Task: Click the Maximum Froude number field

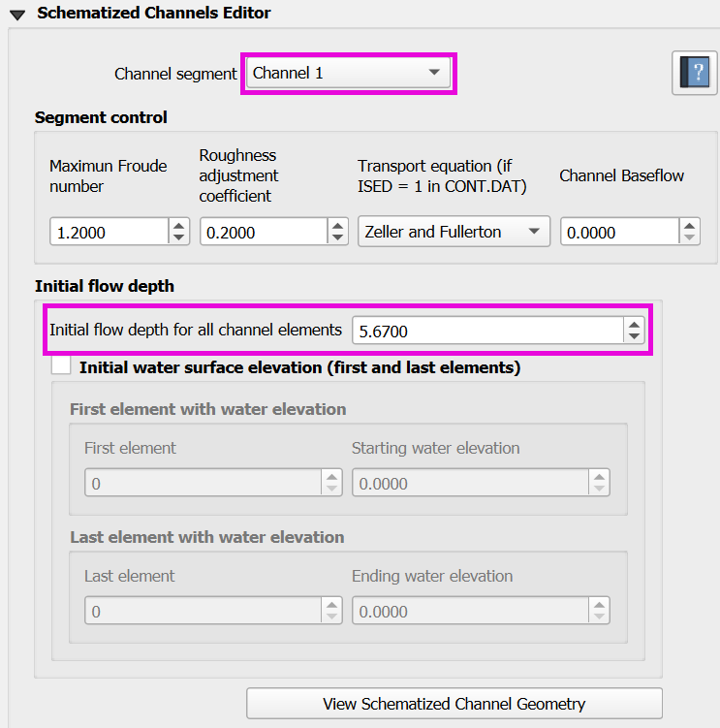Action: tap(109, 233)
